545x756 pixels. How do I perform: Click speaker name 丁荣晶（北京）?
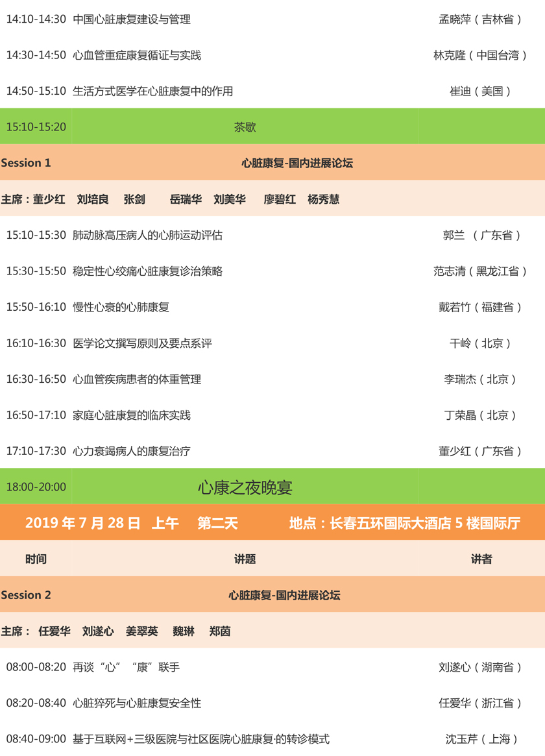[x=481, y=415]
